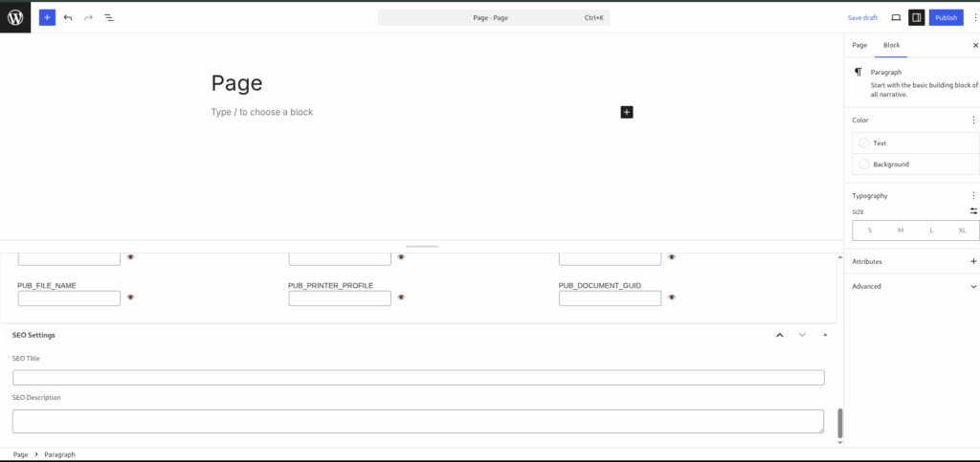The image size is (980, 462).
Task: Click the SEO Description text area
Action: click(418, 422)
